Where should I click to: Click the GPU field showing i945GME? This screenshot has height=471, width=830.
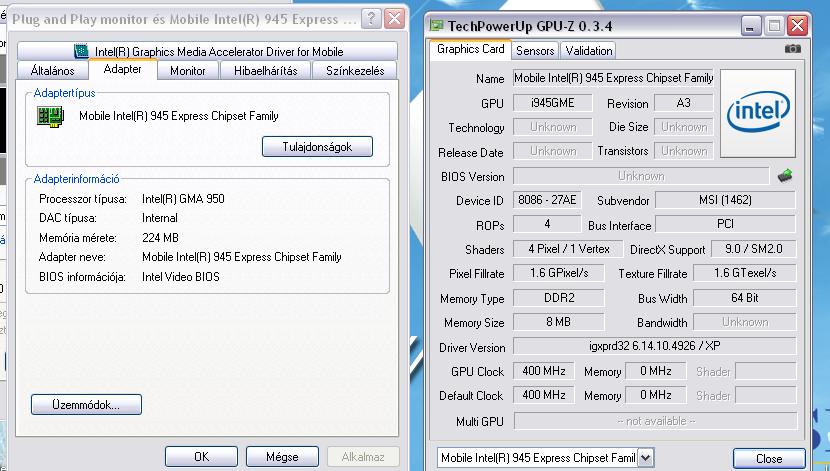tap(553, 103)
